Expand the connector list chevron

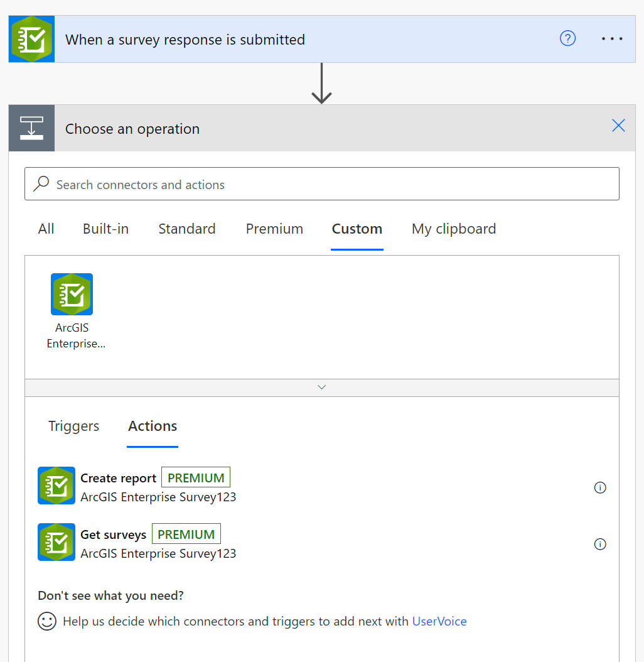tap(321, 387)
